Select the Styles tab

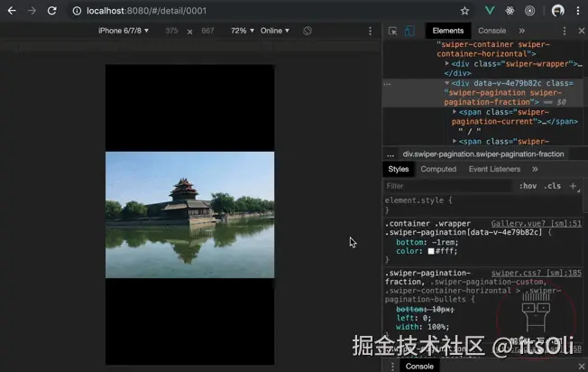[x=399, y=169]
